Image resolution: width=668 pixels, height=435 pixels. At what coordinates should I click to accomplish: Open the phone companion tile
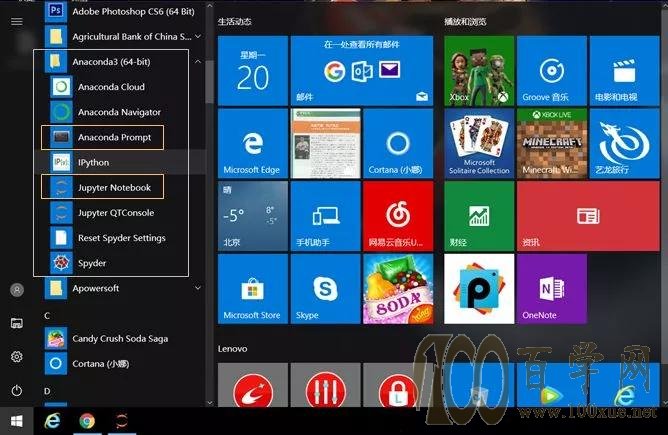point(326,216)
